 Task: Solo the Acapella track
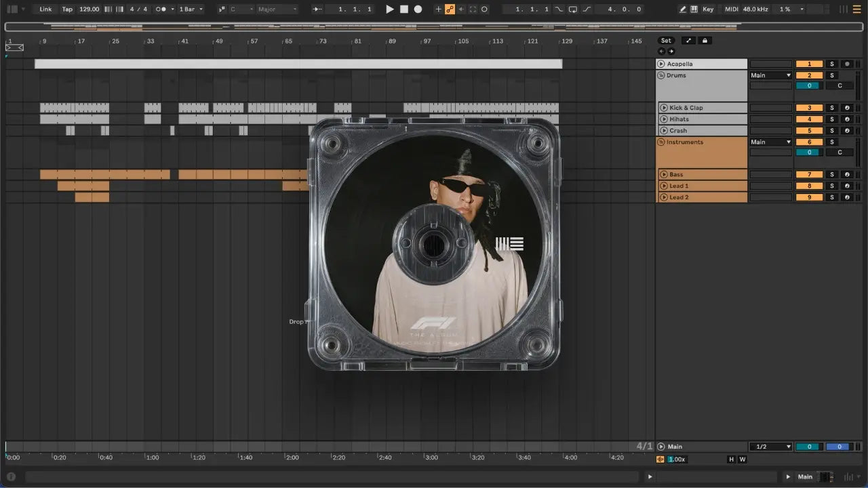832,64
